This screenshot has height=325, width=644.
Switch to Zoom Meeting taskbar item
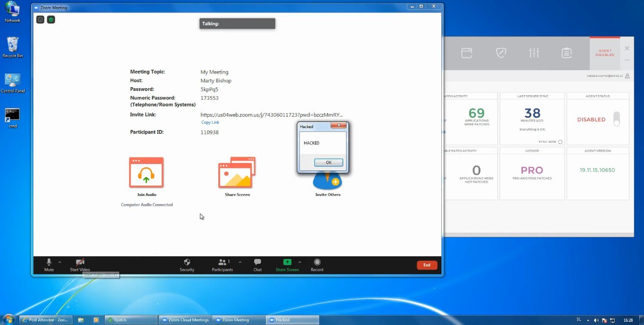tap(239, 320)
